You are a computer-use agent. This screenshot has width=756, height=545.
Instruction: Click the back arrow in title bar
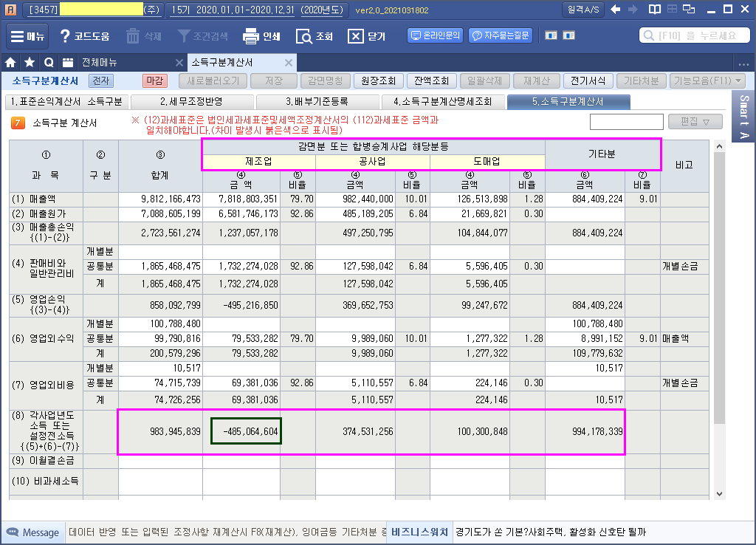pos(615,9)
